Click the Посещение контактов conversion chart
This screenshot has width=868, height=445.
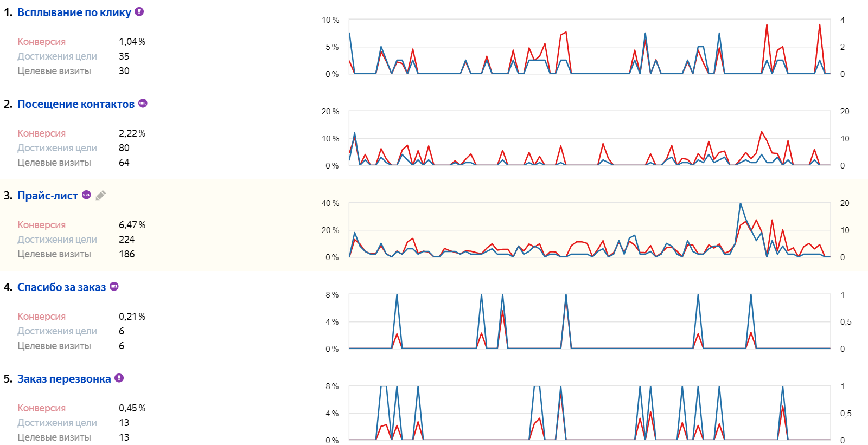pyautogui.click(x=590, y=138)
